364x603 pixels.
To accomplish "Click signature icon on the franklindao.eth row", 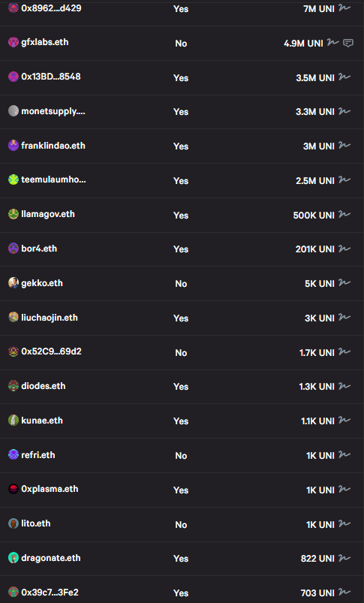I will (344, 146).
